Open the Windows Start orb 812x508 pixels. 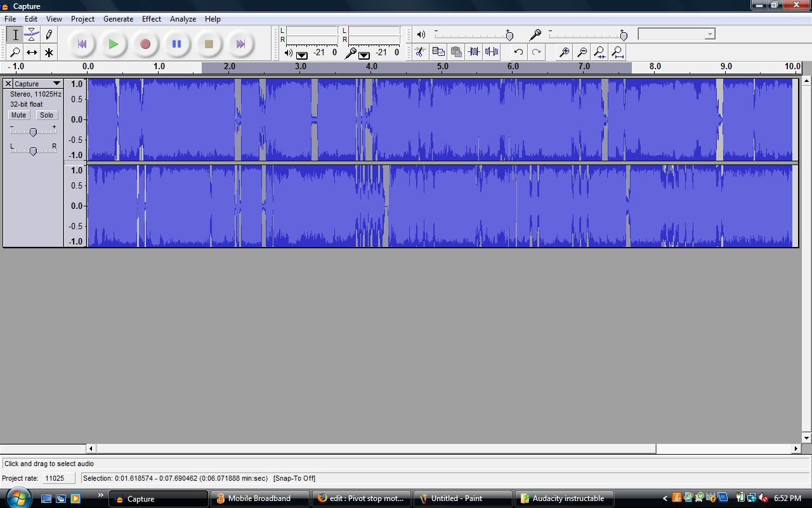pos(18,497)
